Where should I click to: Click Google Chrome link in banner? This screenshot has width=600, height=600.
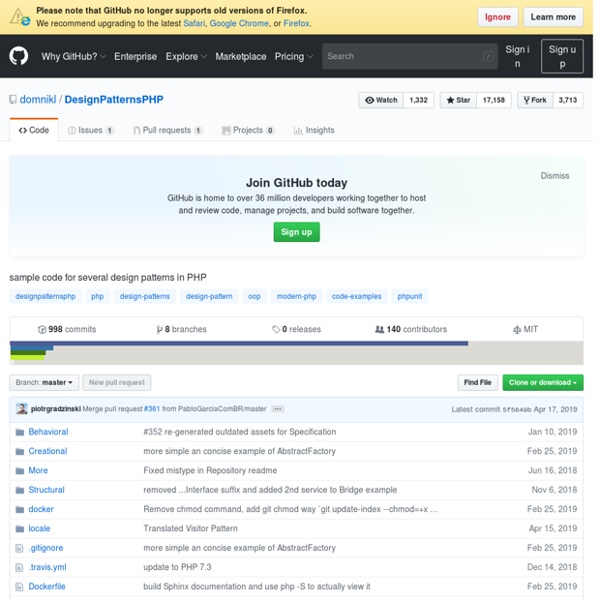point(239,23)
